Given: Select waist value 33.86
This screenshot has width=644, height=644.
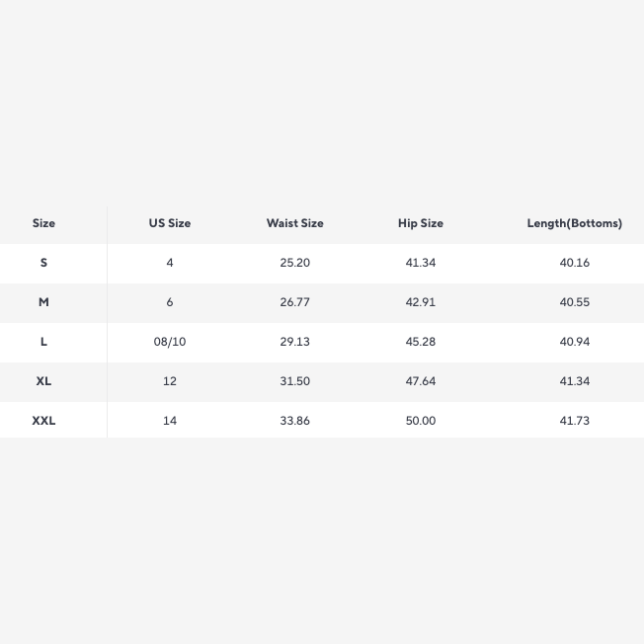Looking at the screenshot, I should (295, 421).
